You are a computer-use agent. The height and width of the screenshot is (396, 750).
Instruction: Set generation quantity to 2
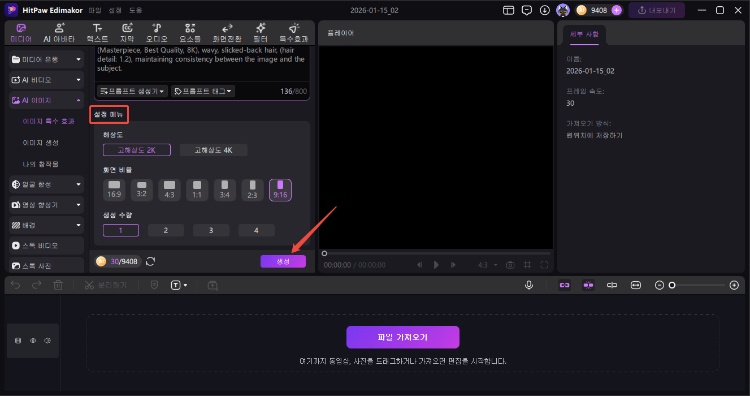(x=166, y=231)
